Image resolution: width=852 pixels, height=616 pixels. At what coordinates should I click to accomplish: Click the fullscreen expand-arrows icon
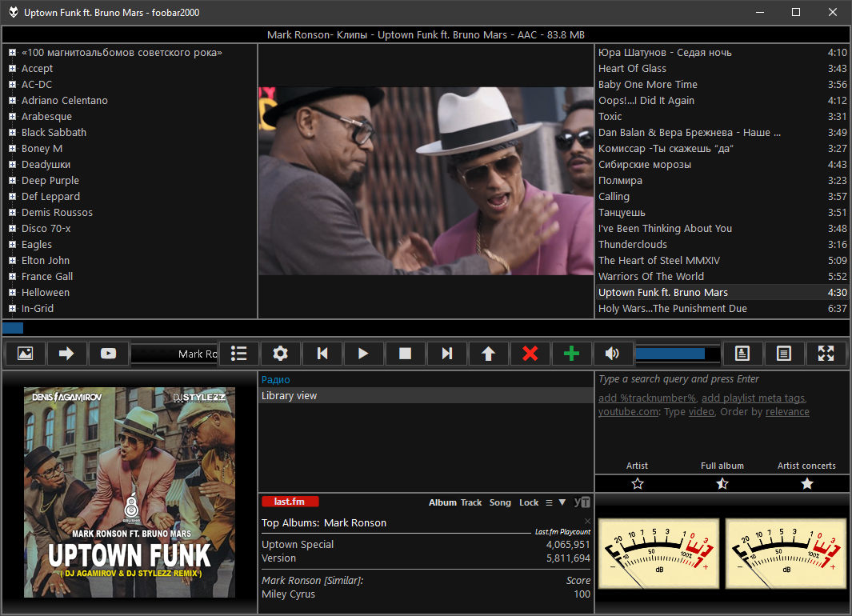pos(826,354)
